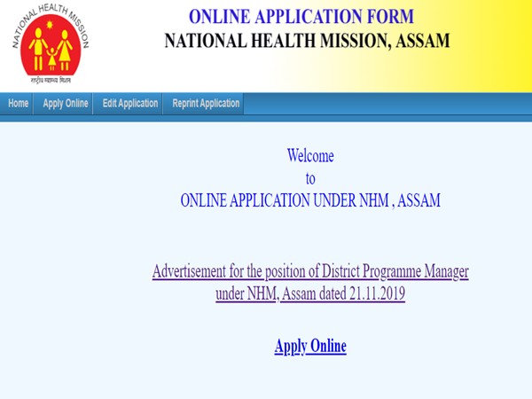This screenshot has height=399, width=532.
Task: Click the yellow area of the header banner
Action: (497, 44)
